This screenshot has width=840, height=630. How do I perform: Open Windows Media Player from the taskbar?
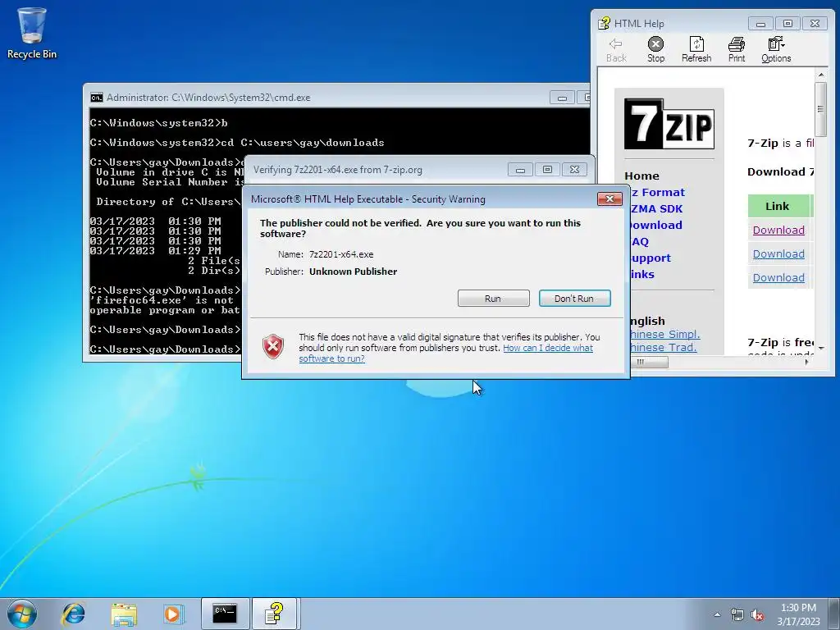[x=174, y=614]
